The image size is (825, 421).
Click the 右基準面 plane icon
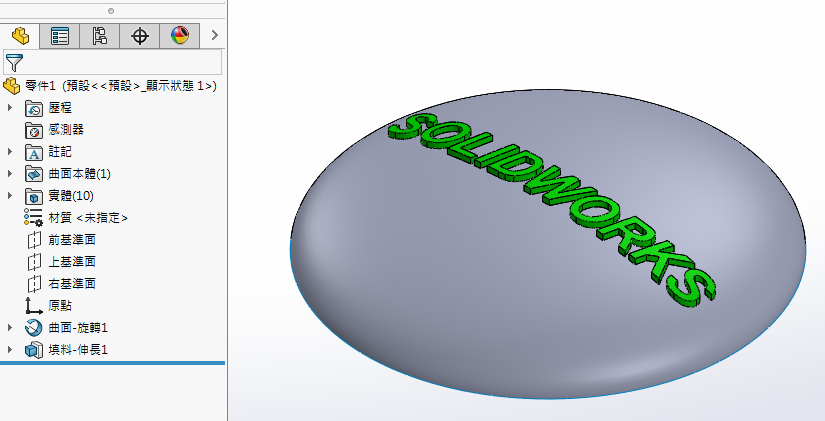coord(34,284)
